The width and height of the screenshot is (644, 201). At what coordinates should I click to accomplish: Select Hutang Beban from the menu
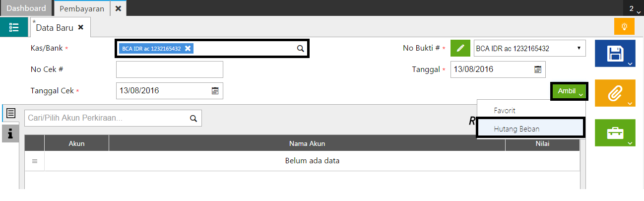click(516, 129)
